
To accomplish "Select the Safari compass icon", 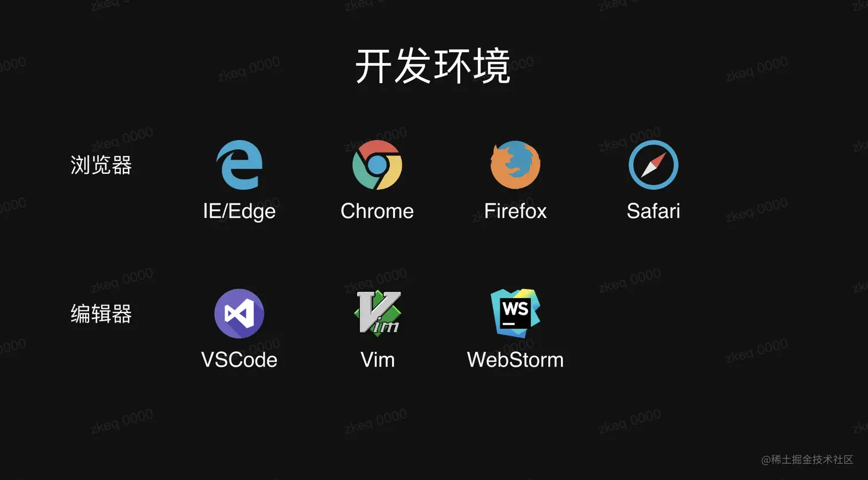I will coord(653,165).
